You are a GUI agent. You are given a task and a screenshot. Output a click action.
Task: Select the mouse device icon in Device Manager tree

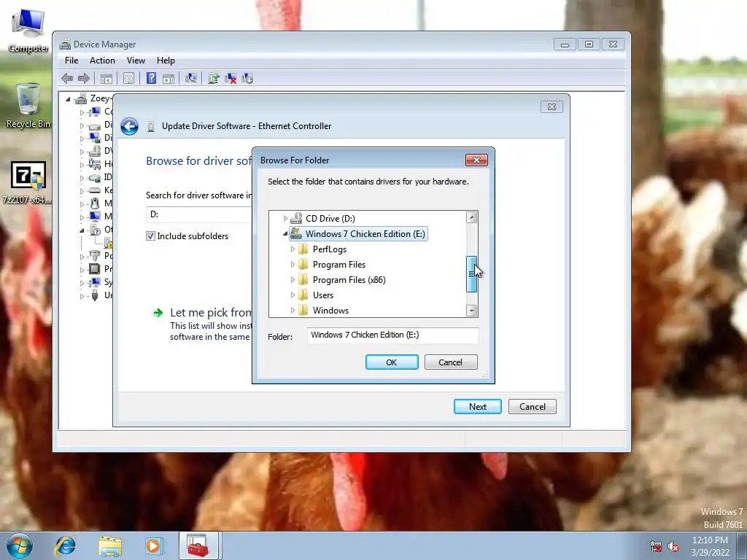click(95, 203)
